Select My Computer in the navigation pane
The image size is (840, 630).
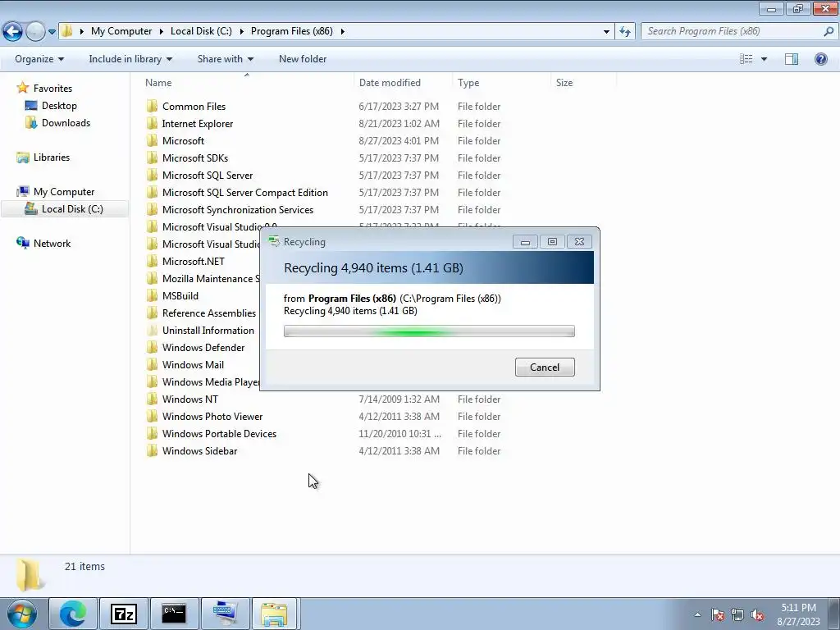(x=64, y=192)
